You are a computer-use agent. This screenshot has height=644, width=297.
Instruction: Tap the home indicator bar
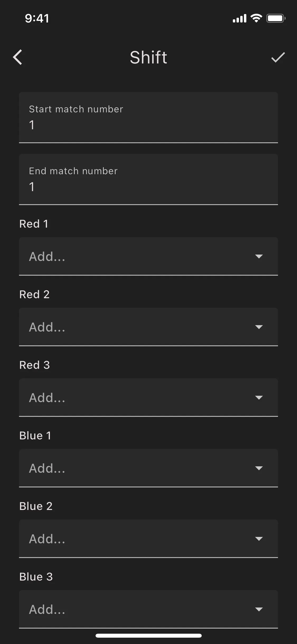click(148, 636)
